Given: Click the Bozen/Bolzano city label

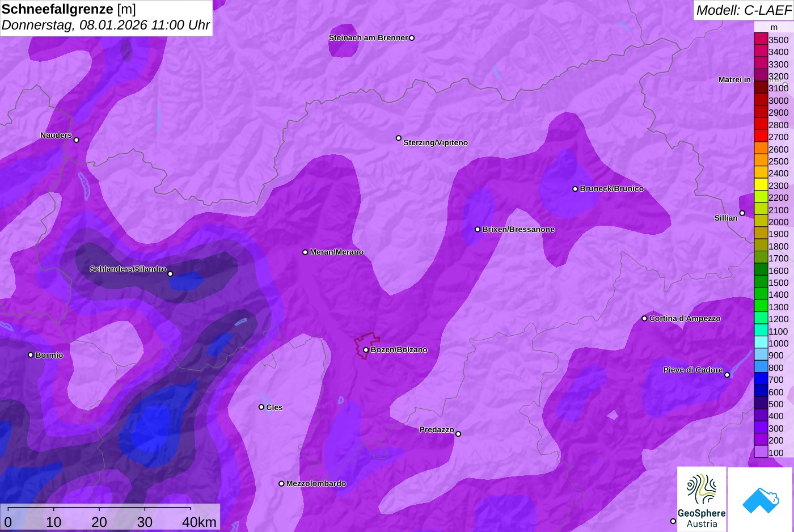Looking at the screenshot, I should (399, 349).
